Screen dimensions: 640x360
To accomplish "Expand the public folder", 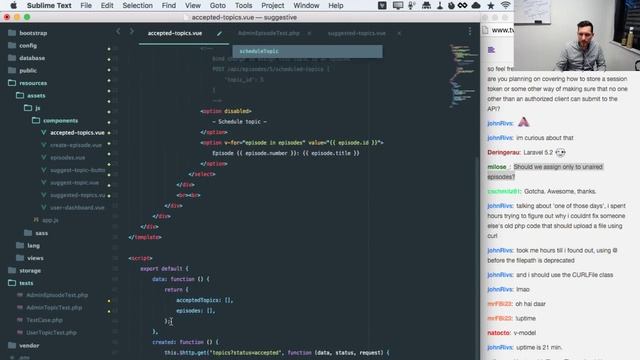I will click(22, 71).
